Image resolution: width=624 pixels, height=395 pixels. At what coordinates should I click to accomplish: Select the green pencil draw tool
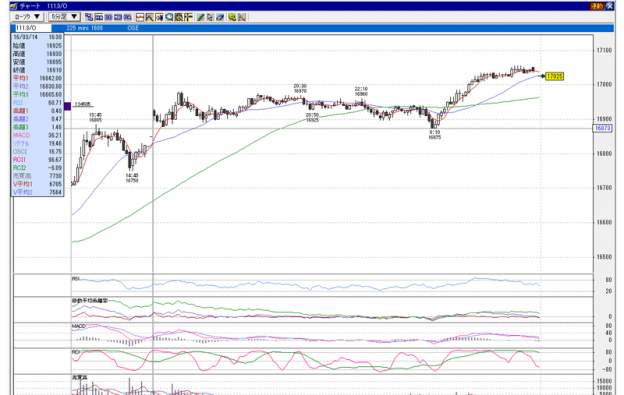pos(200,17)
